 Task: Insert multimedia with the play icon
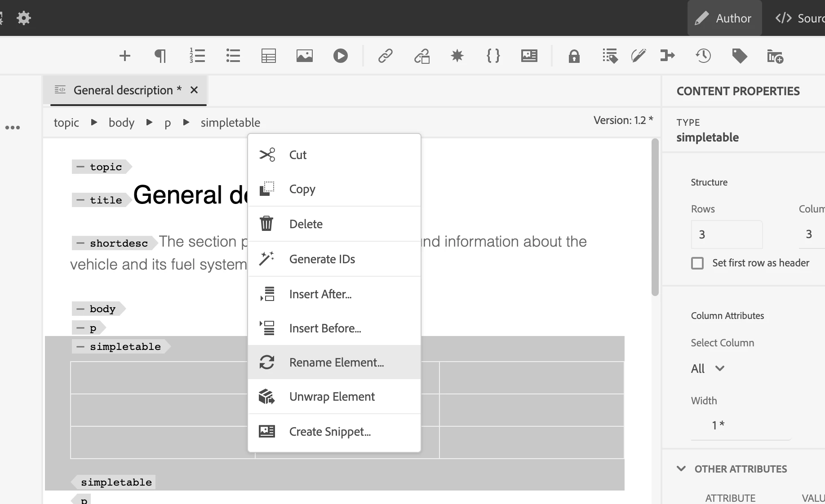point(341,56)
